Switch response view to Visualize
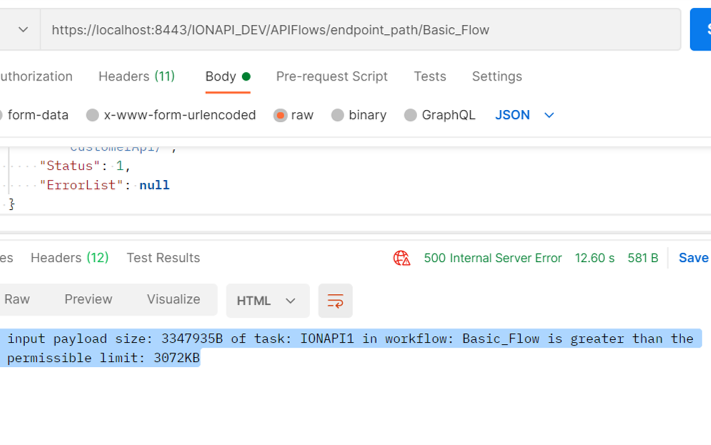 pyautogui.click(x=173, y=299)
